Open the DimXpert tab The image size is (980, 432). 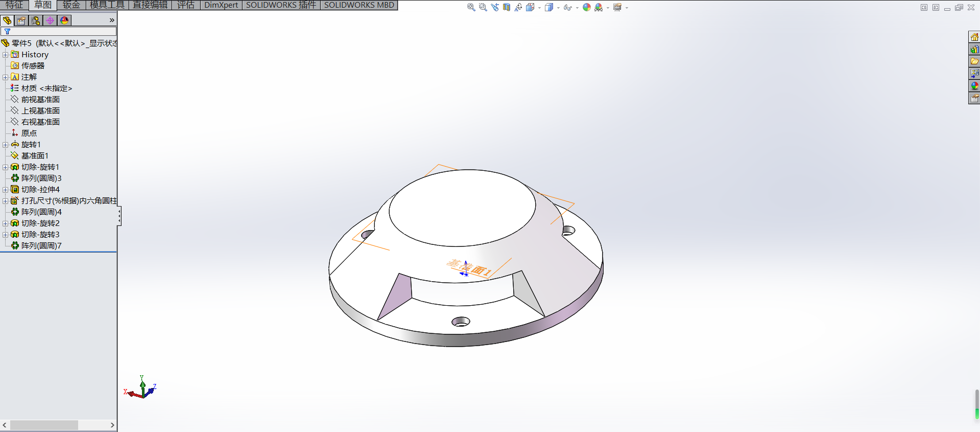pyautogui.click(x=221, y=5)
